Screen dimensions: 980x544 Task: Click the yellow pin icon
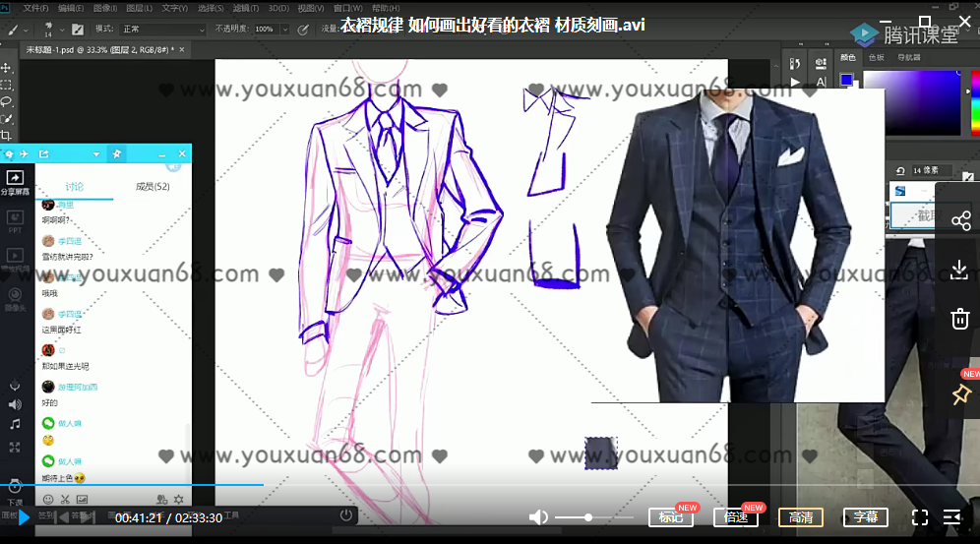(960, 394)
